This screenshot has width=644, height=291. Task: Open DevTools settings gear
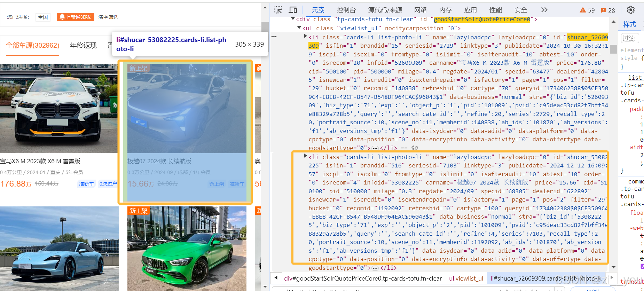pyautogui.click(x=631, y=10)
